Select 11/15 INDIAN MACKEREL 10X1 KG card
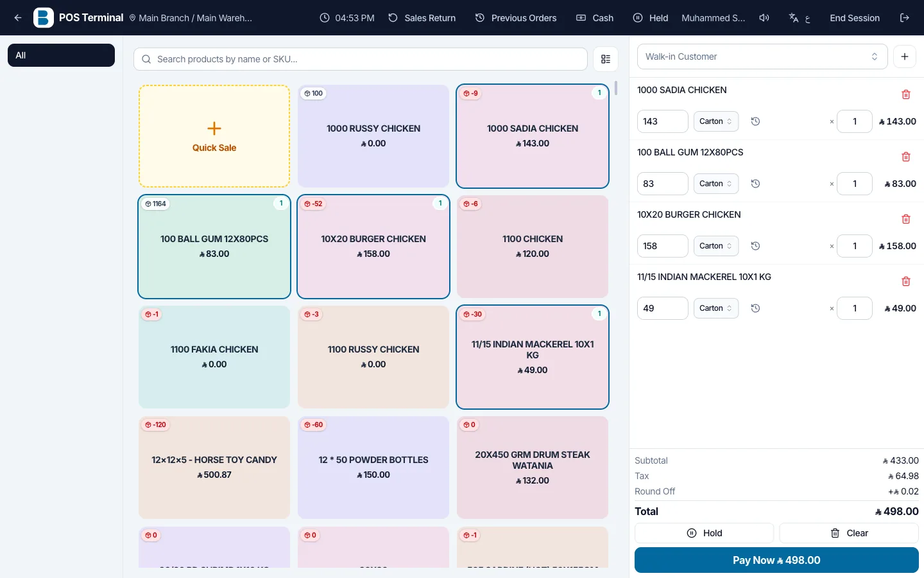 [x=533, y=357]
